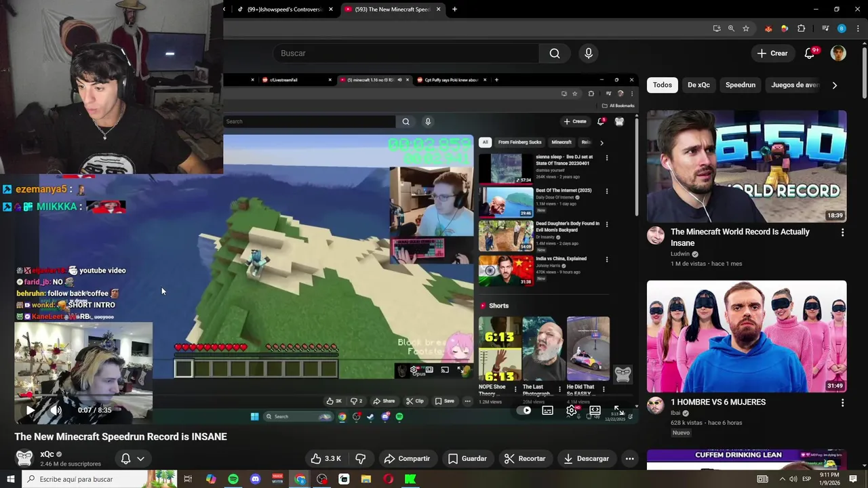The image size is (868, 488).
Task: Show more filter chips with the arrow
Action: (x=835, y=85)
